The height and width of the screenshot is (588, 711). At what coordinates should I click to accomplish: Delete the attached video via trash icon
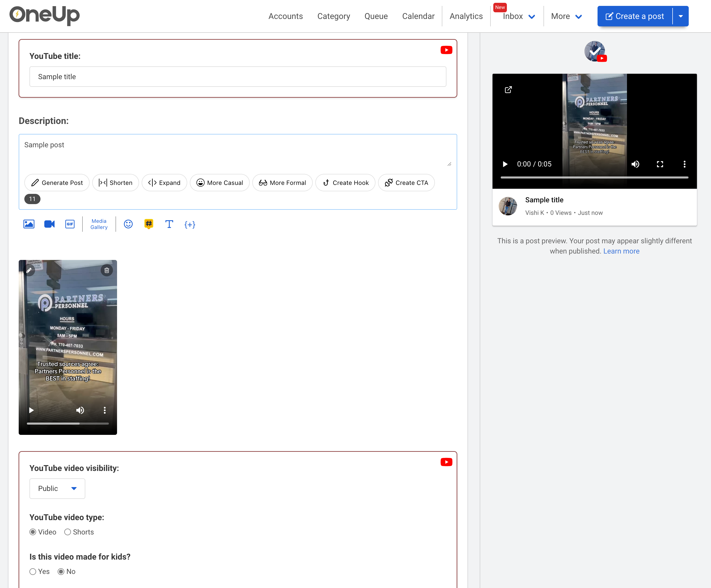[107, 270]
